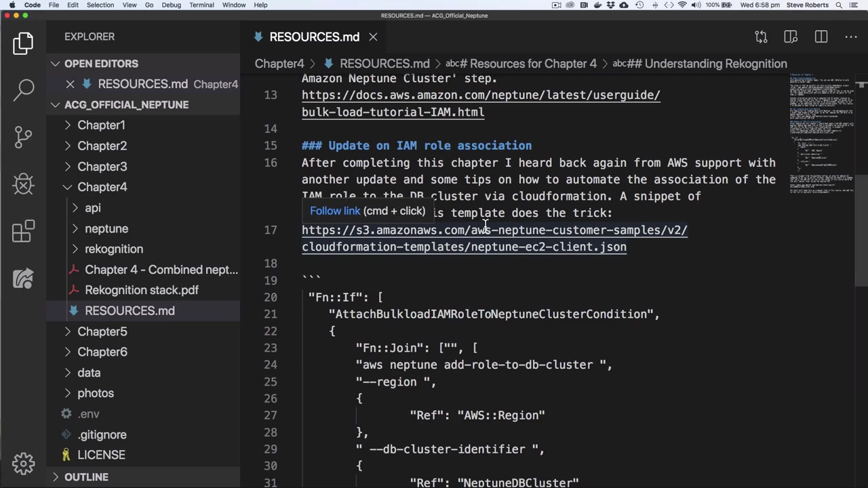Open the Explorer view in activity bar
The image size is (868, 488).
coord(23,43)
